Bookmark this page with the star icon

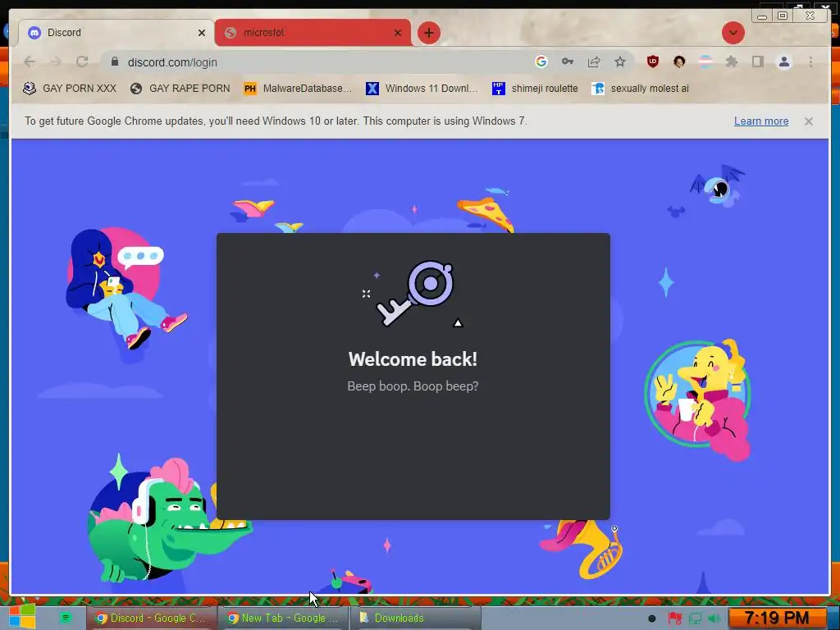(620, 62)
